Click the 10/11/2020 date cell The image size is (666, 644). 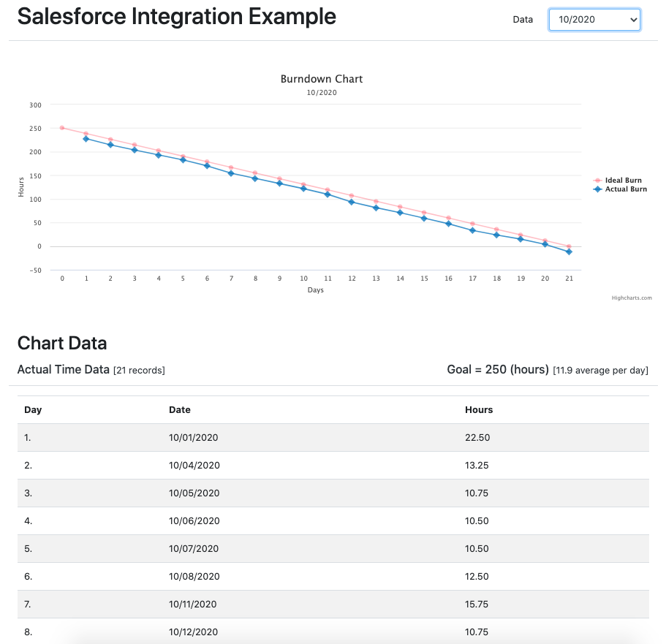(x=192, y=605)
